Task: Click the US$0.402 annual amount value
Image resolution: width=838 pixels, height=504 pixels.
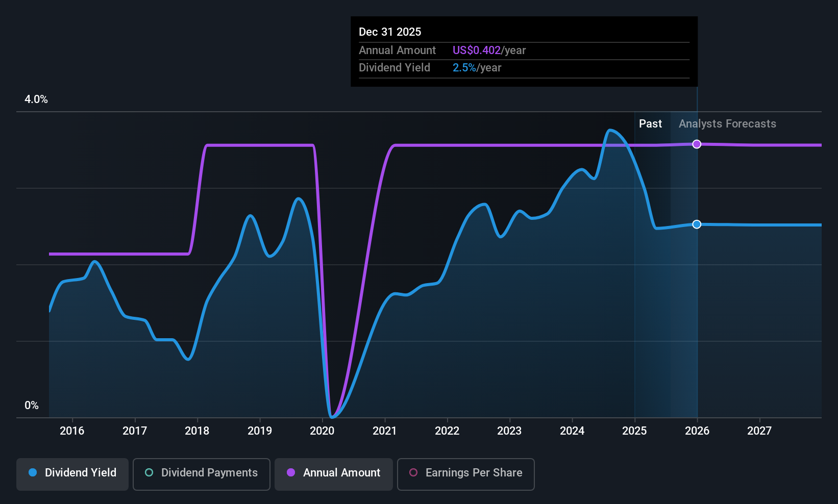Action: (476, 51)
